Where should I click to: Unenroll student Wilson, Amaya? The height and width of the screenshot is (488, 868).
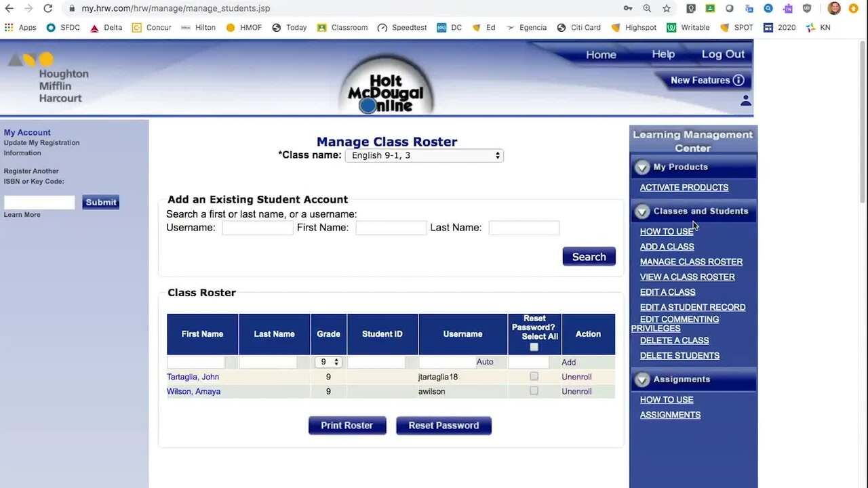pyautogui.click(x=576, y=391)
